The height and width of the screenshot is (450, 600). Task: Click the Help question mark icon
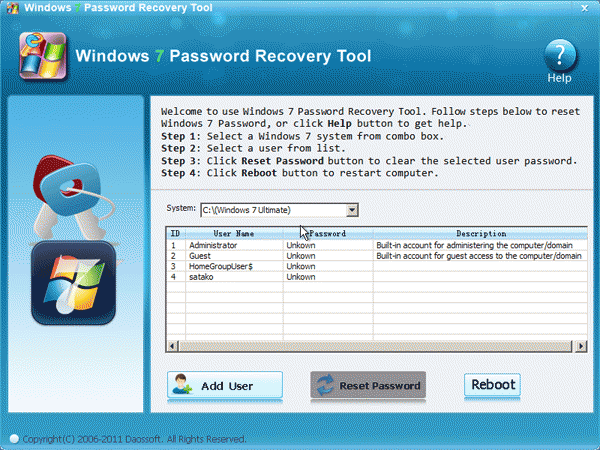[x=559, y=55]
